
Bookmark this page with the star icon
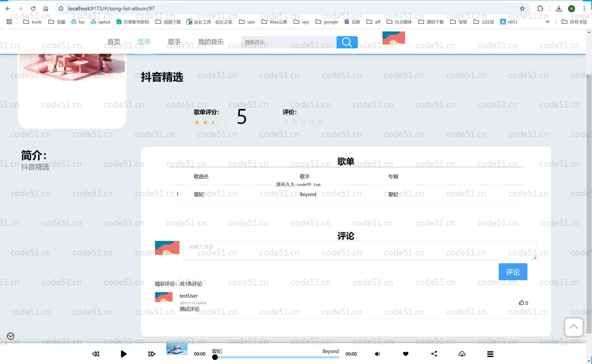click(x=522, y=8)
